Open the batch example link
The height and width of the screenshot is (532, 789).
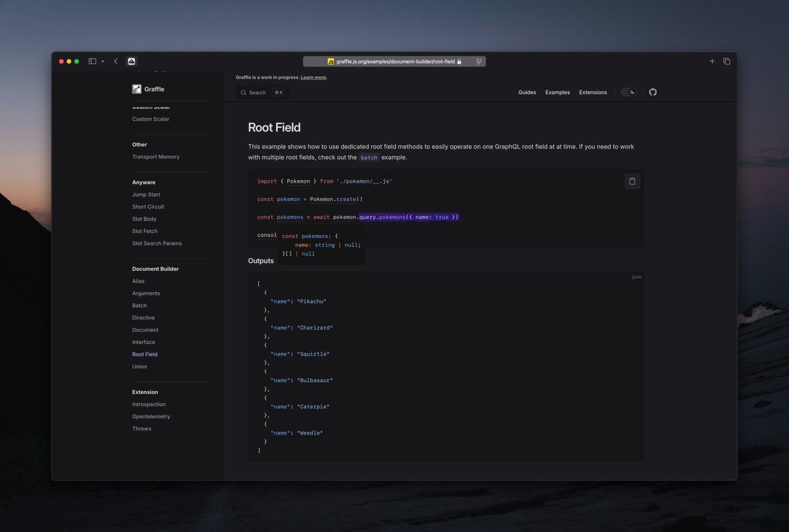[x=369, y=158]
